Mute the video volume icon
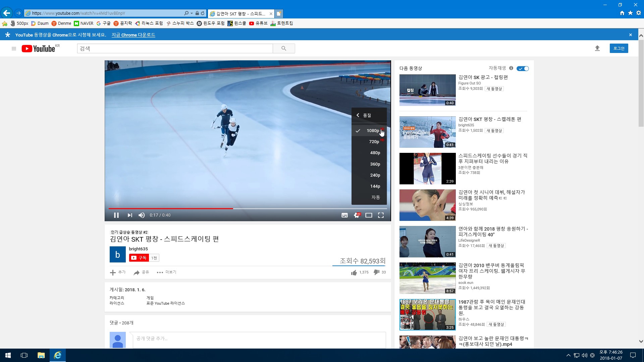The height and width of the screenshot is (362, 644). 142,215
